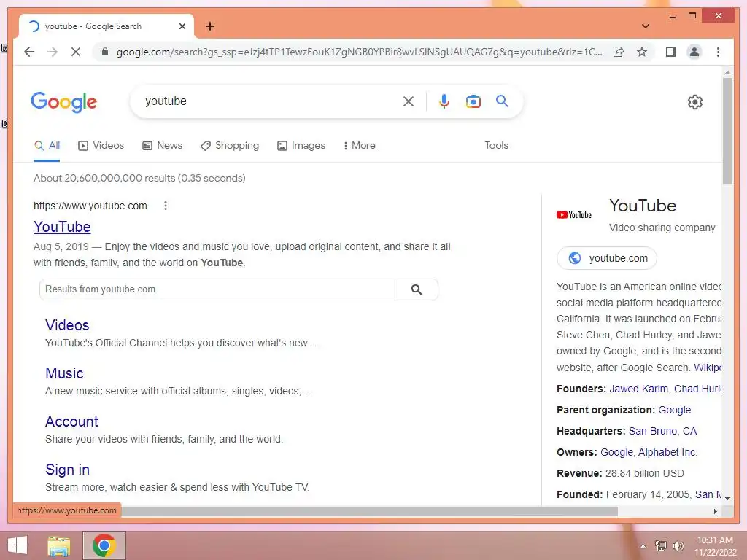This screenshot has height=560, width=747.
Task: Open Google parent organization link
Action: click(x=675, y=410)
